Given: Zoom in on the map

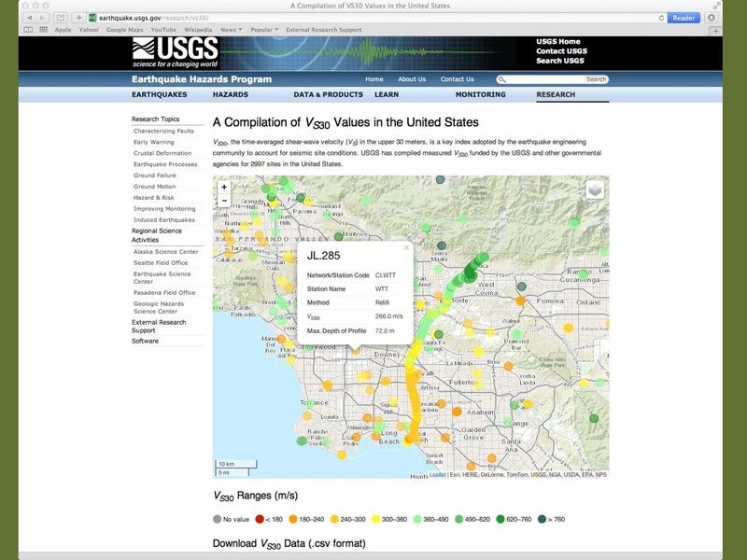Looking at the screenshot, I should [224, 187].
